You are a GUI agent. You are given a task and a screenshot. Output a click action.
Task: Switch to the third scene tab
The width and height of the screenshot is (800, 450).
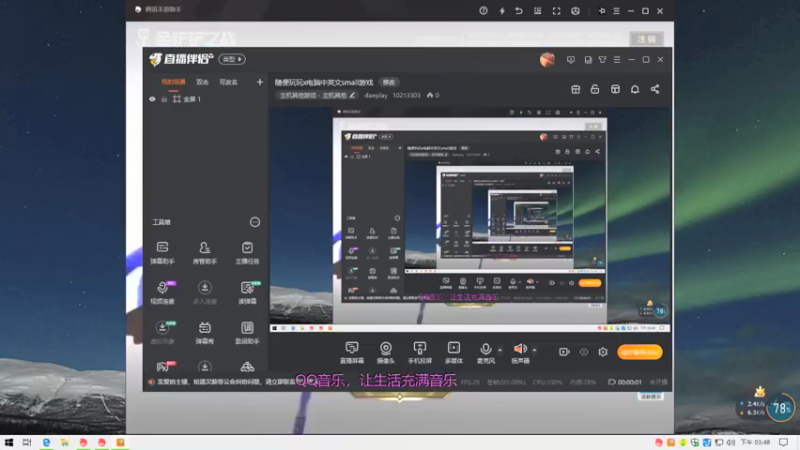pyautogui.click(x=229, y=82)
